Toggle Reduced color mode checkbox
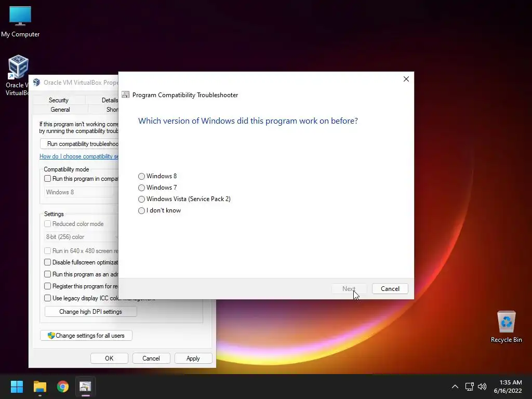Screen dimensions: 532x399 tap(47, 224)
